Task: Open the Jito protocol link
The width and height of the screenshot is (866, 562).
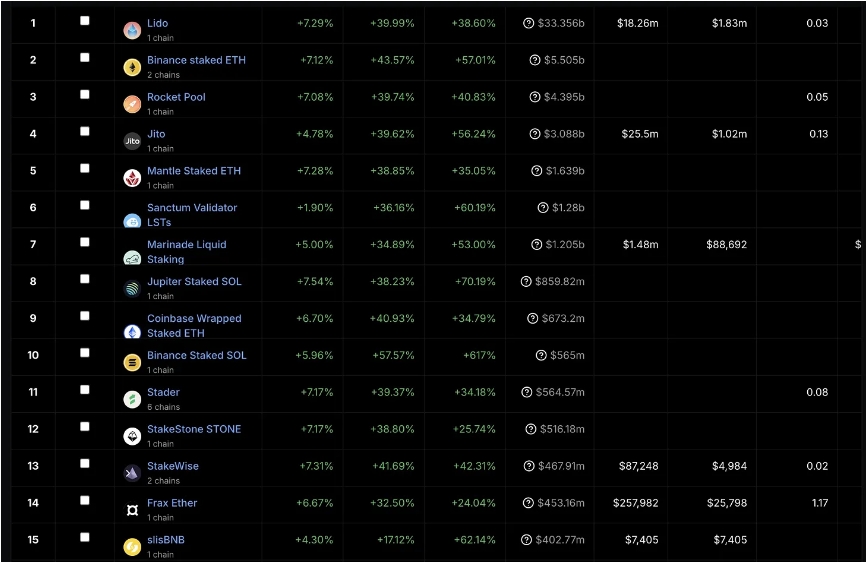Action: click(156, 134)
